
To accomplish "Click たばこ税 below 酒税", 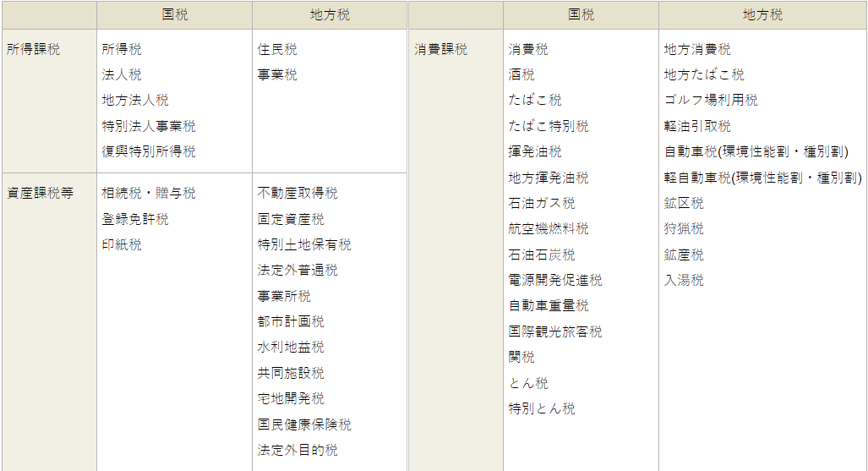I will (535, 101).
